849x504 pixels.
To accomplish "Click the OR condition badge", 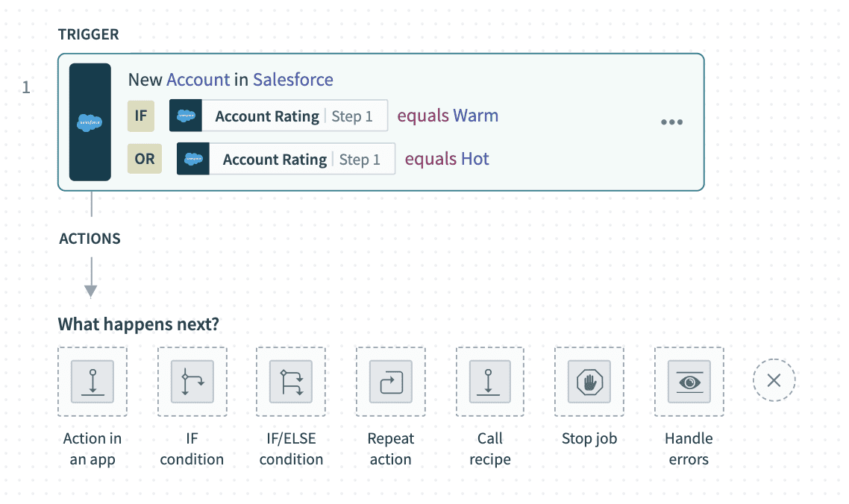I will (145, 159).
